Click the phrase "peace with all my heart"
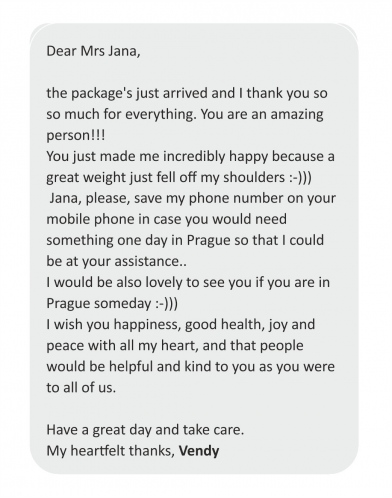 pos(123,345)
